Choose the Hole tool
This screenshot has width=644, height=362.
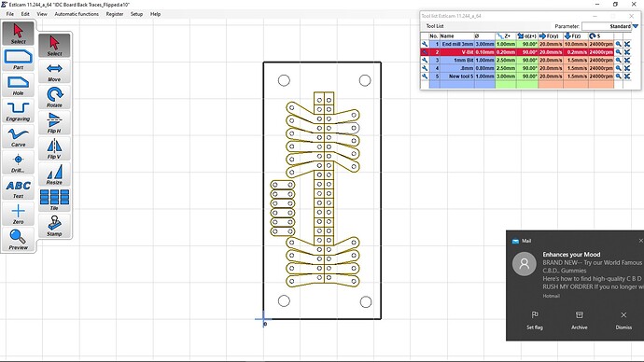click(x=18, y=86)
